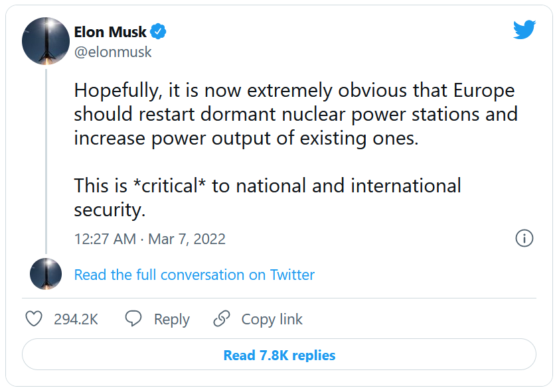Open Elon Musk's large profile avatar
This screenshot has width=557, height=392.
(x=46, y=41)
